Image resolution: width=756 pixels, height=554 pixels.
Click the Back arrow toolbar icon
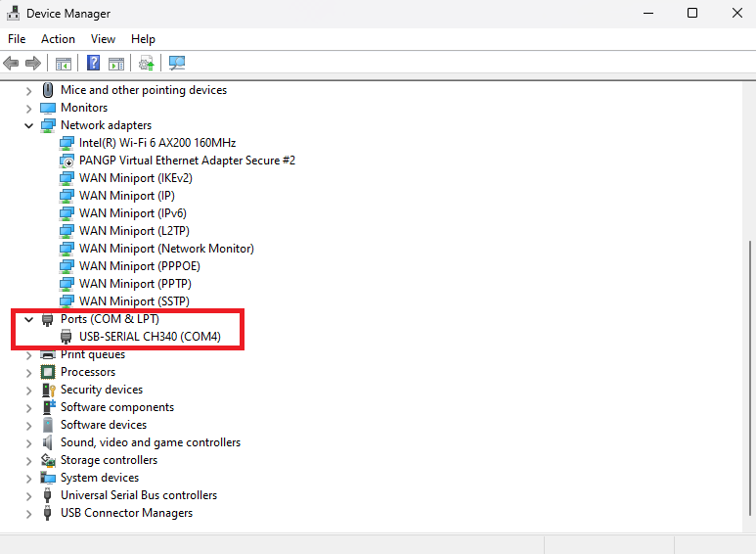coord(12,64)
